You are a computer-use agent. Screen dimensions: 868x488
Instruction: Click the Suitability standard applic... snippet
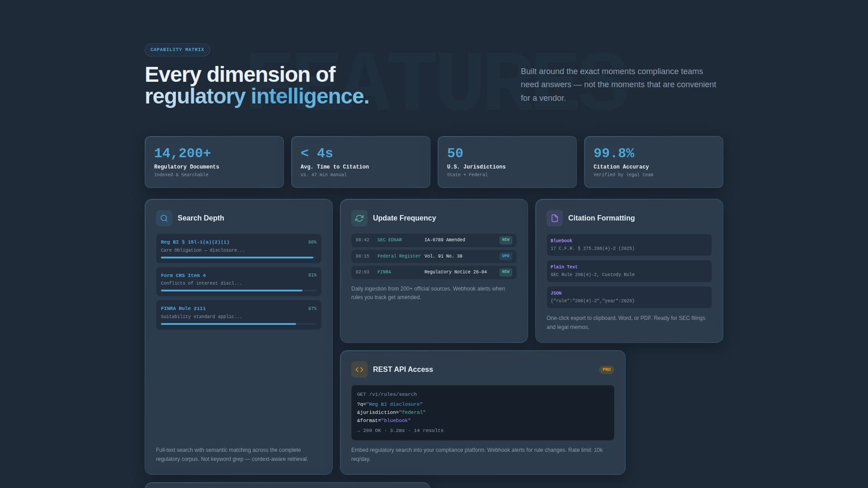coord(202,317)
